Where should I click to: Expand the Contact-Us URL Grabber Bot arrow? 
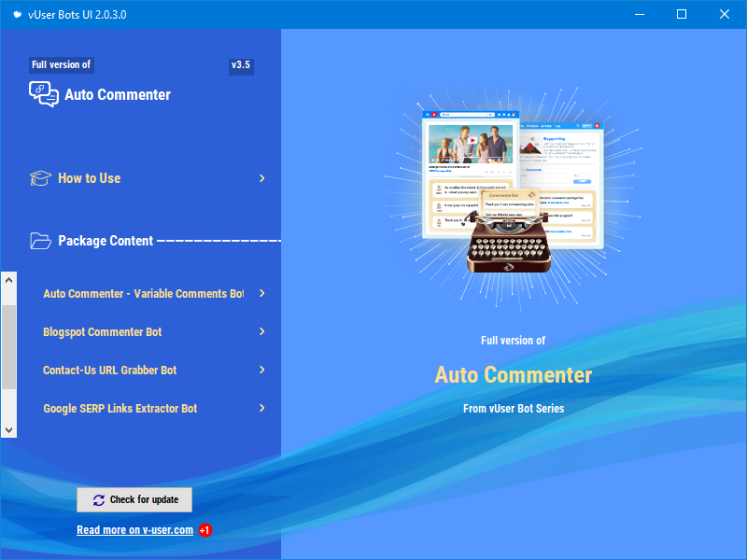click(x=262, y=370)
